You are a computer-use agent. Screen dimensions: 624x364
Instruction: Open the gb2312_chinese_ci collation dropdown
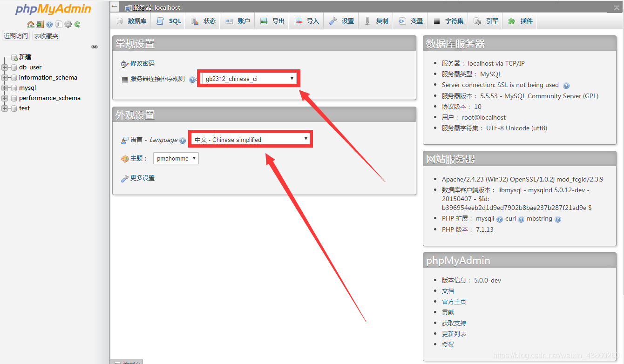(249, 79)
